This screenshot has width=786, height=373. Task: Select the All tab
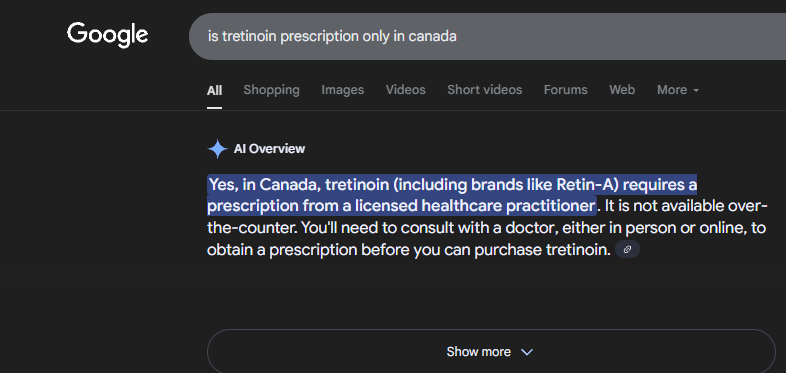(215, 90)
